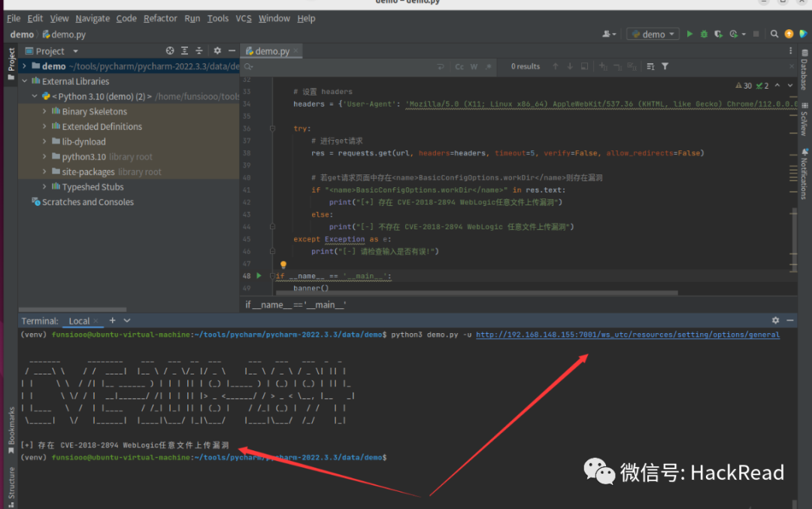Screen dimensions: 812x509
Task: Open the Navigate menu
Action: pyautogui.click(x=92, y=18)
